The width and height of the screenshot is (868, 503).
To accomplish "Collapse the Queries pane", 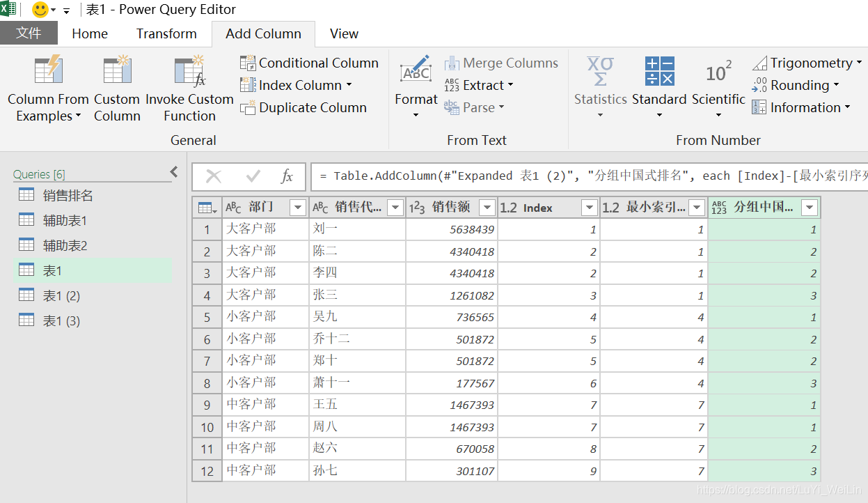I will [174, 172].
